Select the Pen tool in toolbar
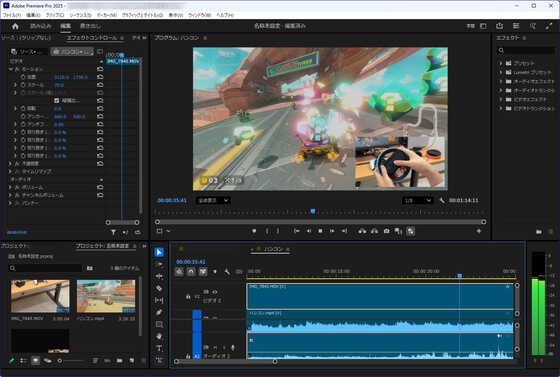 click(x=159, y=312)
